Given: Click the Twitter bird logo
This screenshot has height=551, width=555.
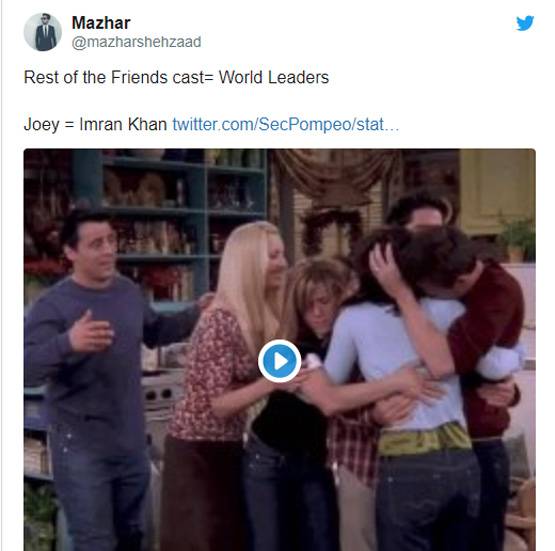Looking at the screenshot, I should click(525, 23).
